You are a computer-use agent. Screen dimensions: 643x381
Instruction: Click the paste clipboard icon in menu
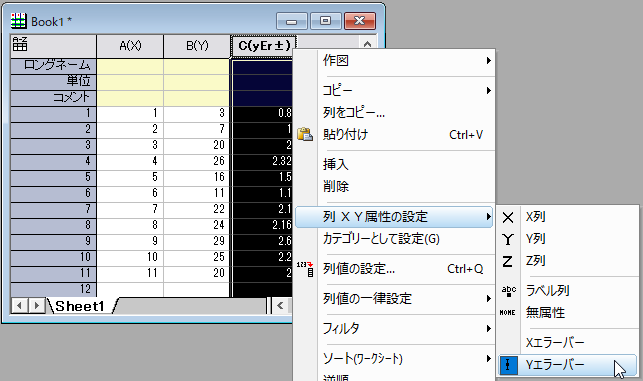305,134
